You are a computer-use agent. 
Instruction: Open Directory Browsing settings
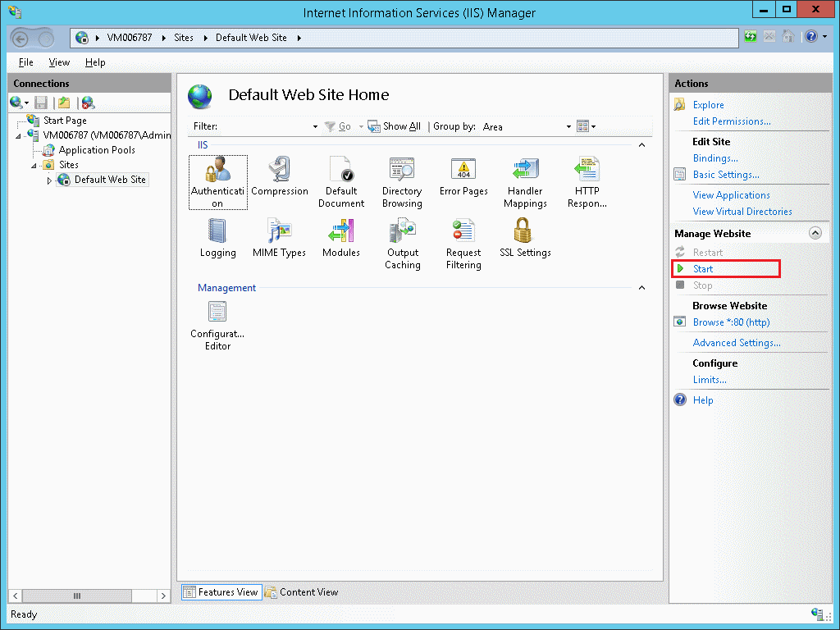402,171
